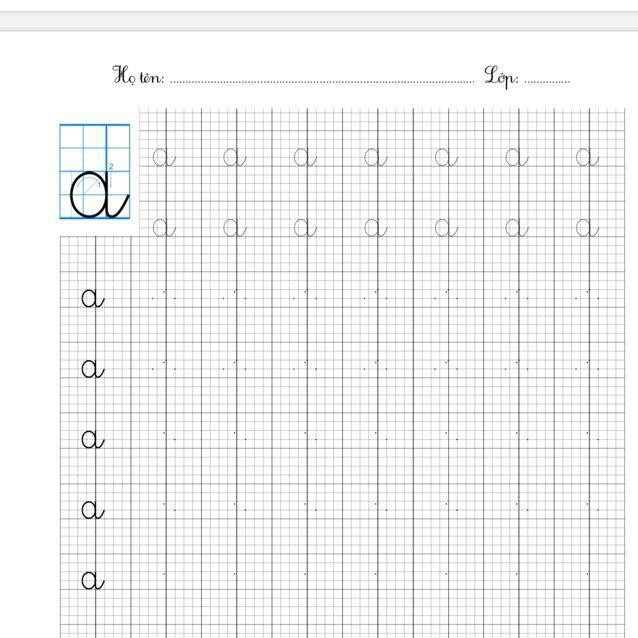Select the "Họ tên:" label text
The width and height of the screenshot is (638, 638).
pyautogui.click(x=139, y=75)
